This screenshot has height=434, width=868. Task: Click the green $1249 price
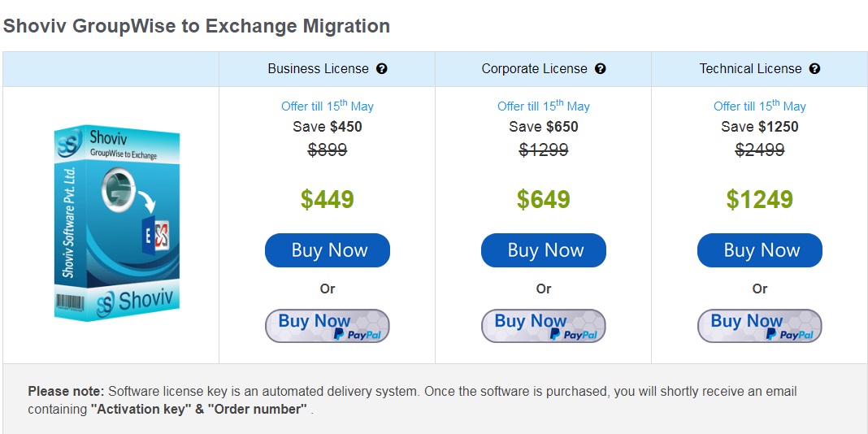pos(760,199)
